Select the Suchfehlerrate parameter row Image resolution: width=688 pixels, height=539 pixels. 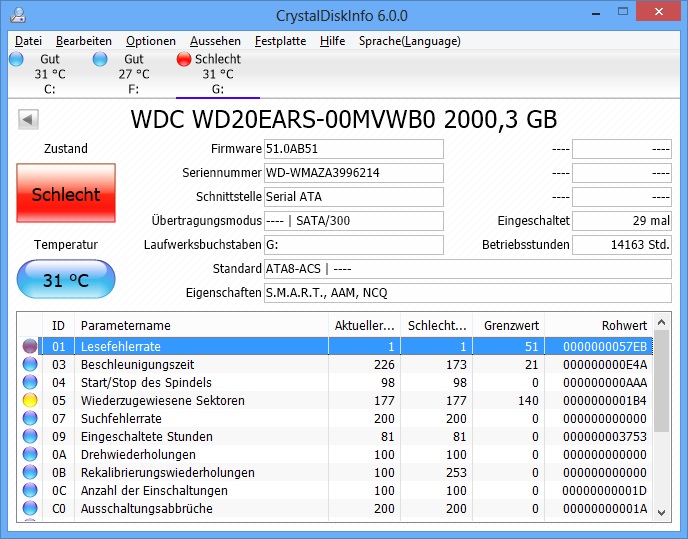click(x=337, y=418)
